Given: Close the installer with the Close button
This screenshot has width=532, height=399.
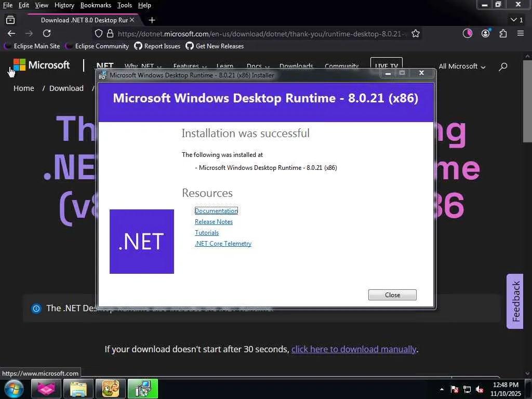Looking at the screenshot, I should click(392, 295).
